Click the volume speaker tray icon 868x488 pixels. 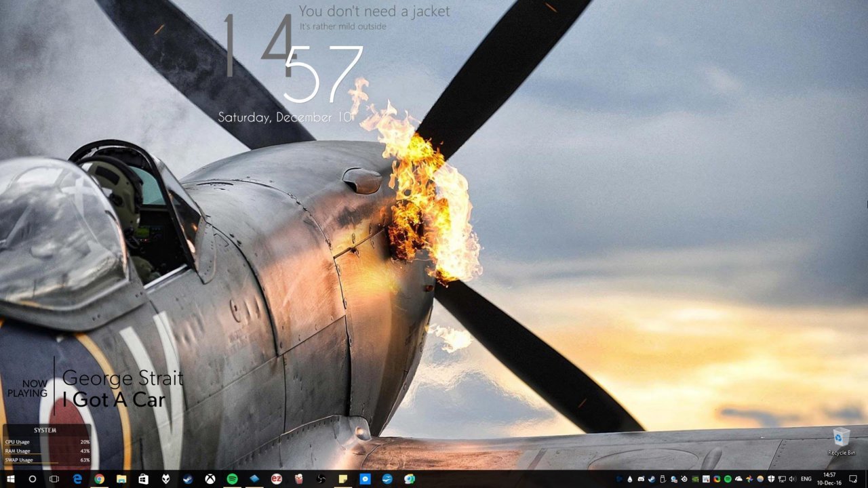coord(793,479)
